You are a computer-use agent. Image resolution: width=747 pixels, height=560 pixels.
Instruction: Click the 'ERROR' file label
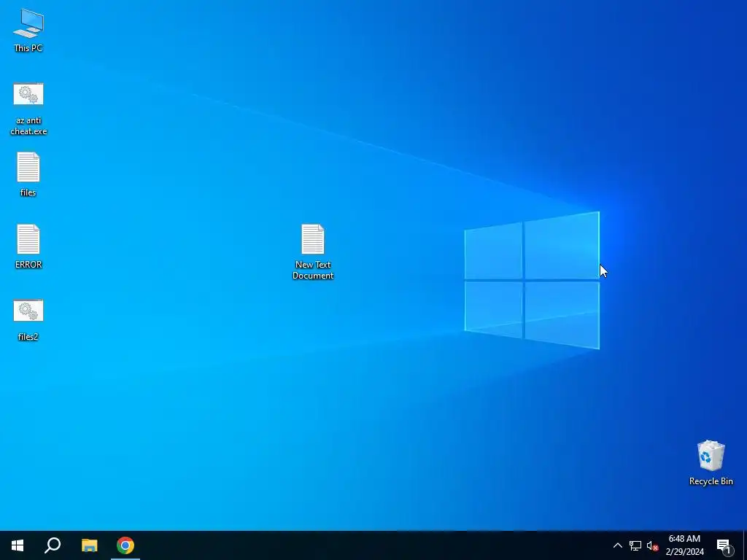[x=28, y=264]
